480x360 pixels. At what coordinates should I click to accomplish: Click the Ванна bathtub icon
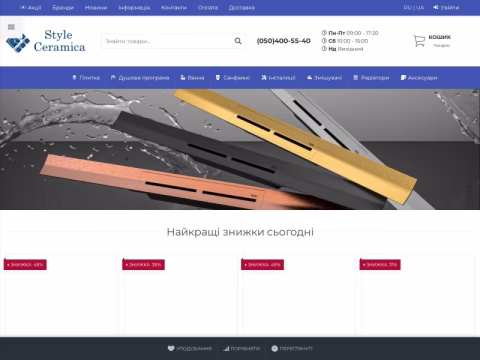pos(183,78)
